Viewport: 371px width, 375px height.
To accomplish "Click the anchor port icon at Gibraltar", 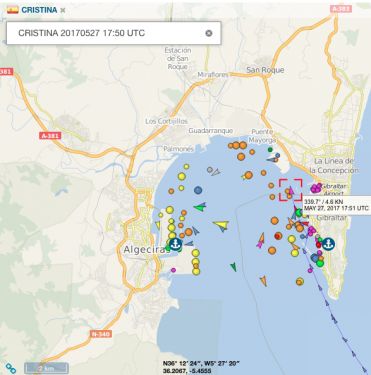I will [328, 244].
